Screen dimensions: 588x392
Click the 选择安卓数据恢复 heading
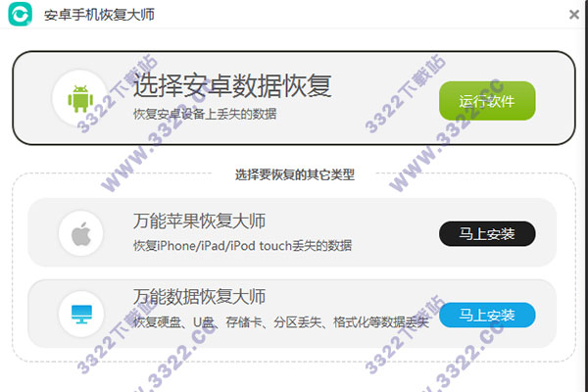coord(232,85)
